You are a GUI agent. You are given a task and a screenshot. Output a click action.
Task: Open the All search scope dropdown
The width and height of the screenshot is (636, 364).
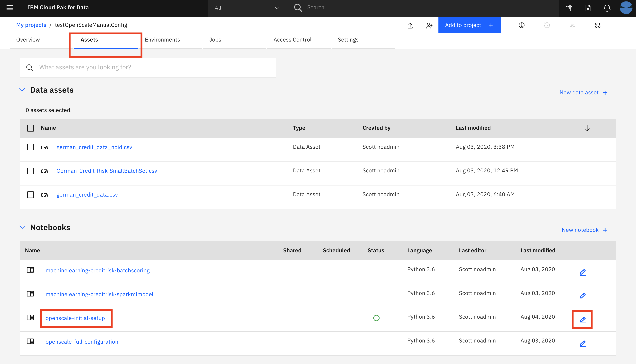tap(247, 8)
